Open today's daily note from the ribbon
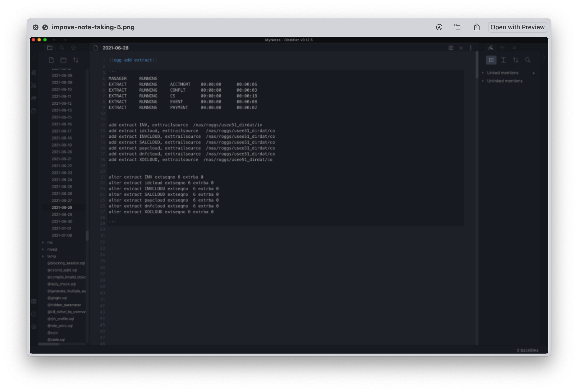Screen dimensions: 578x392 [34, 111]
